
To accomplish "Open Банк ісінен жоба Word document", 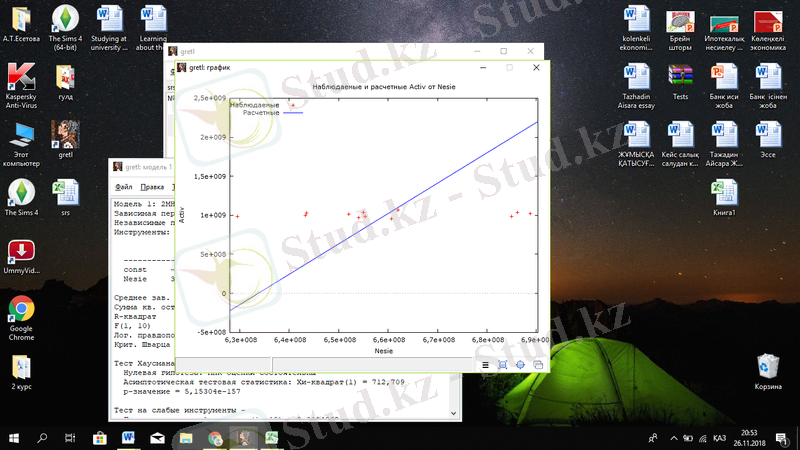I will [x=768, y=86].
